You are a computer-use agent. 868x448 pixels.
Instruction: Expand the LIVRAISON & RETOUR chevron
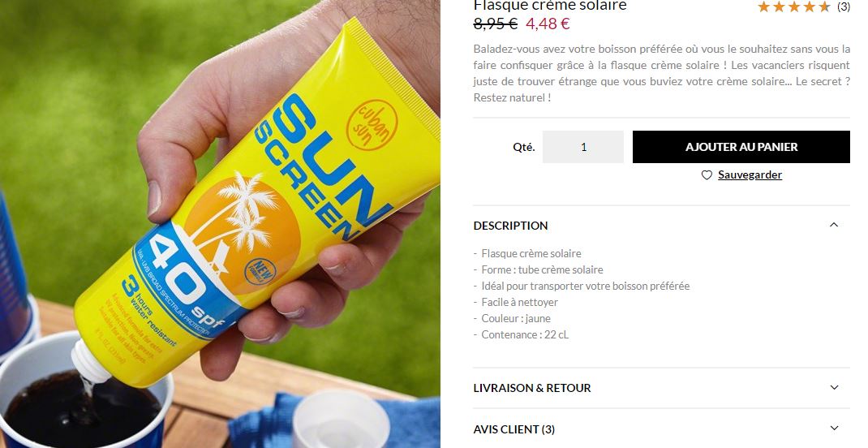tap(834, 388)
